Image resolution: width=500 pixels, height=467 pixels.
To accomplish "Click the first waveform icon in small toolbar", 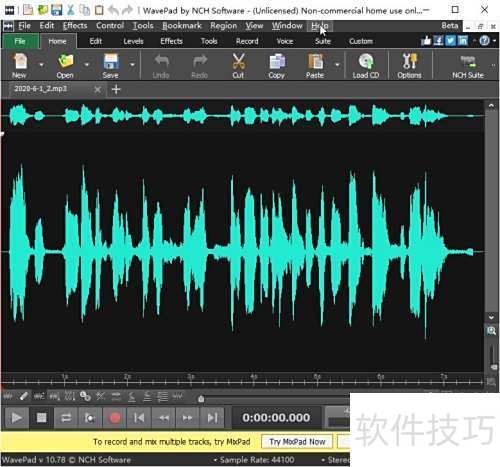I will (8, 396).
